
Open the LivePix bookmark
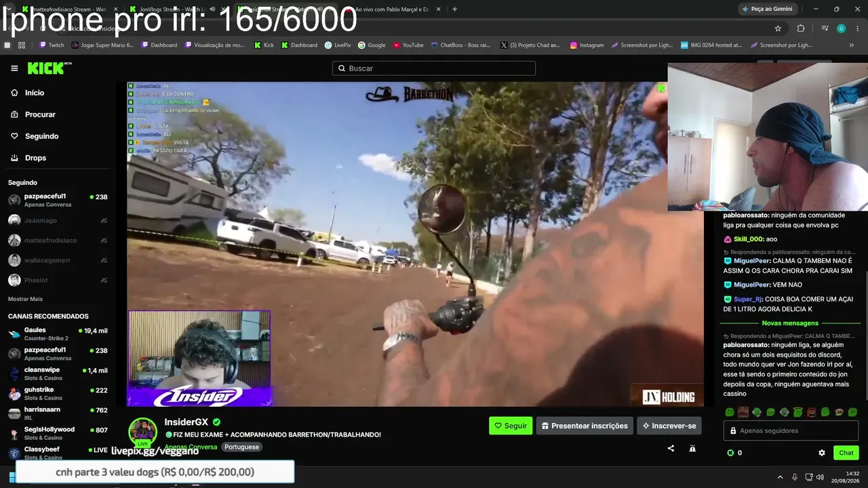(x=338, y=45)
